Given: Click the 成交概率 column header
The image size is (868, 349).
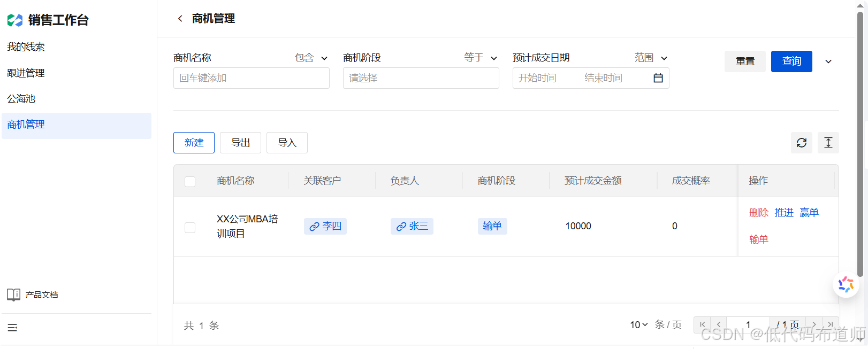Looking at the screenshot, I should [x=691, y=181].
